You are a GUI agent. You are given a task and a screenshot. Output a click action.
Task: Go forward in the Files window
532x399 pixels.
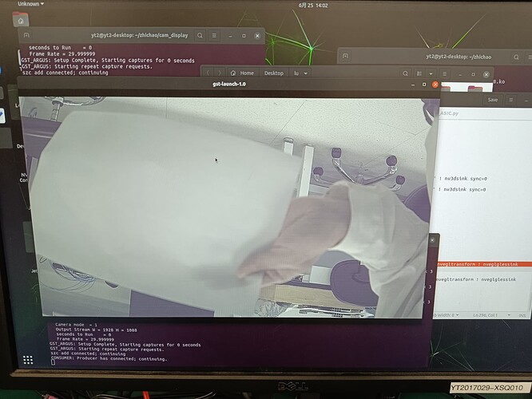point(220,73)
